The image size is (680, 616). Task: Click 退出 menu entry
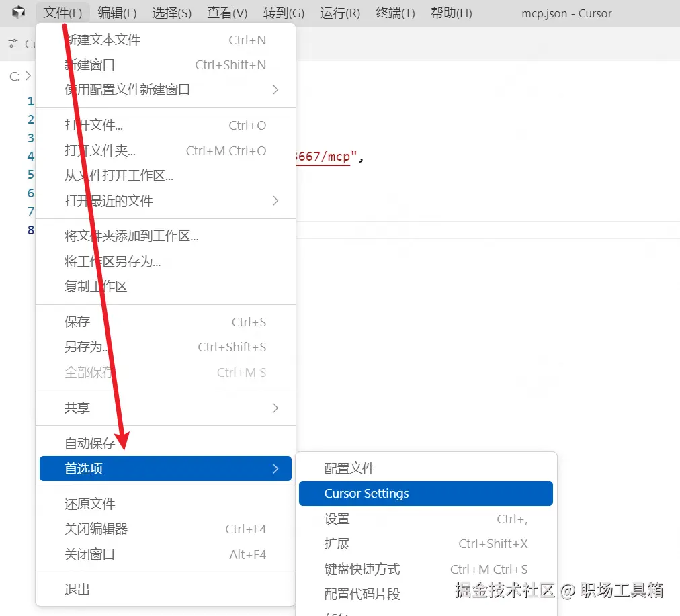coord(165,590)
